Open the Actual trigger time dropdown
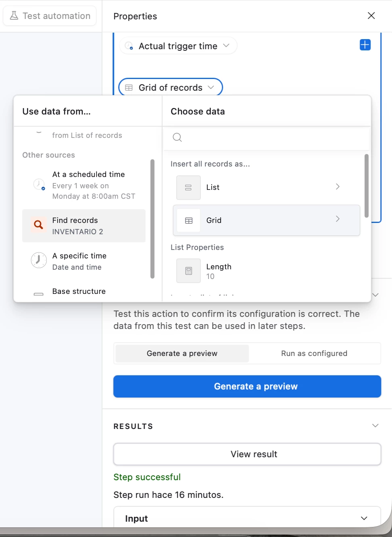Screen dimensions: 392x537 coord(178,46)
